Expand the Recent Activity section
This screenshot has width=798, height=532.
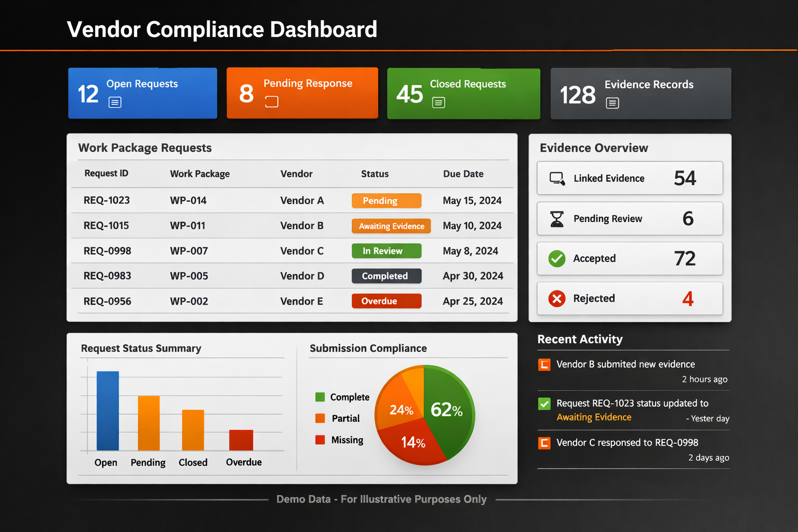coord(580,339)
